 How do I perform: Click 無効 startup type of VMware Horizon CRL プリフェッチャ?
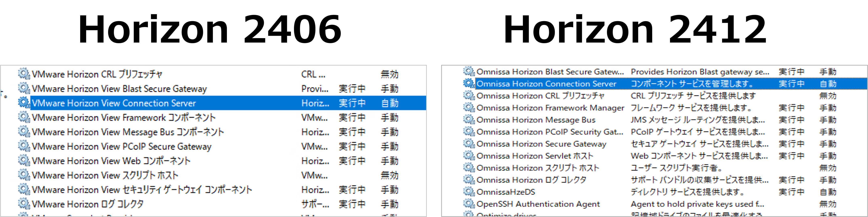[x=390, y=74]
